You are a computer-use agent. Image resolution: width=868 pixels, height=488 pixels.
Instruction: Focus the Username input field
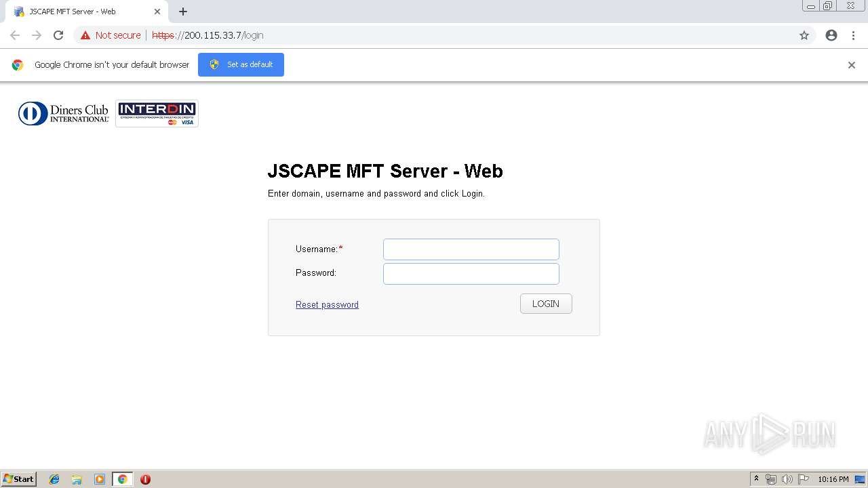(471, 249)
